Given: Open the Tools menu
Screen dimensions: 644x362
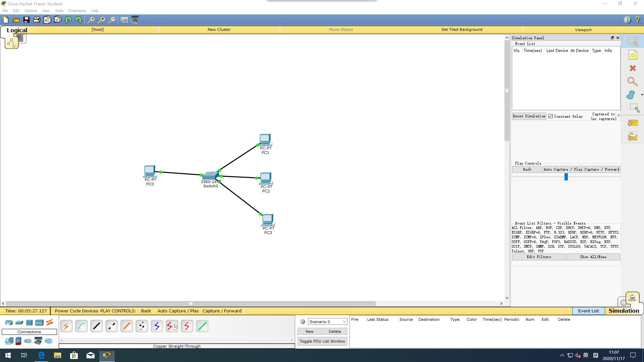Looking at the screenshot, I should pos(59,11).
